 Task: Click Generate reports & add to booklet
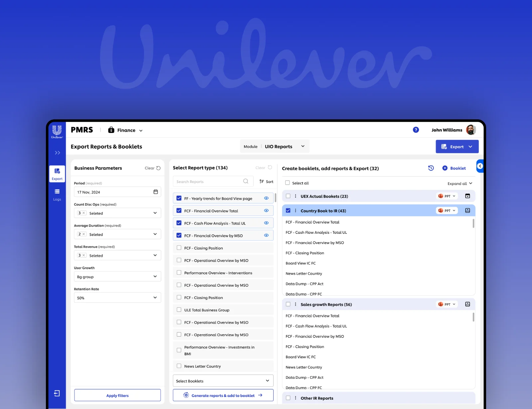pos(223,395)
